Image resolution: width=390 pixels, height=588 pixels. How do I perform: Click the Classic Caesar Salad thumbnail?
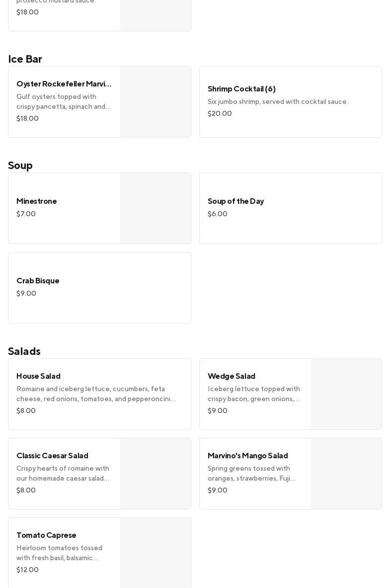[x=156, y=474]
